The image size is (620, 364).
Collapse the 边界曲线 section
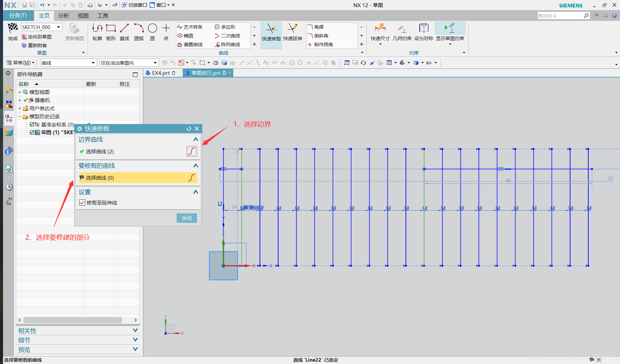pos(196,139)
